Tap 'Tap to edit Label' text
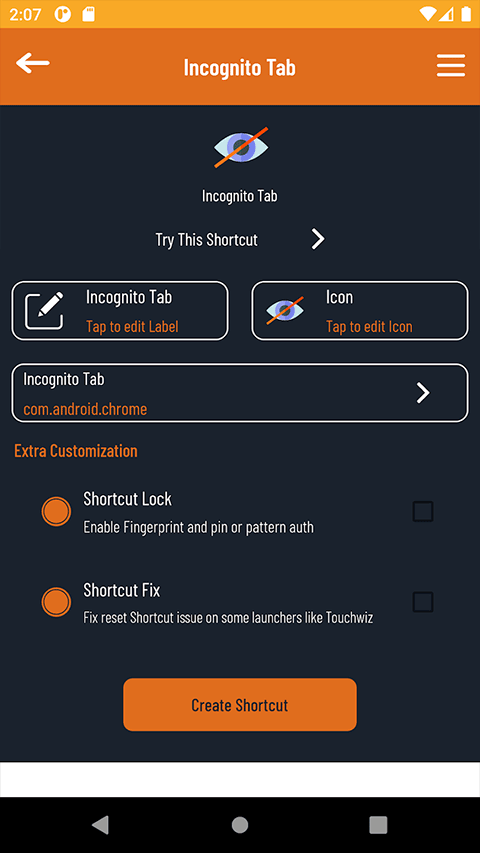The width and height of the screenshot is (480, 853). point(132,326)
